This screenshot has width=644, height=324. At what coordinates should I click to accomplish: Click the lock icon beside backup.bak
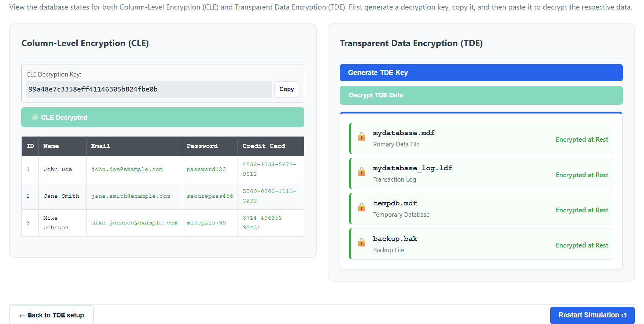[361, 242]
